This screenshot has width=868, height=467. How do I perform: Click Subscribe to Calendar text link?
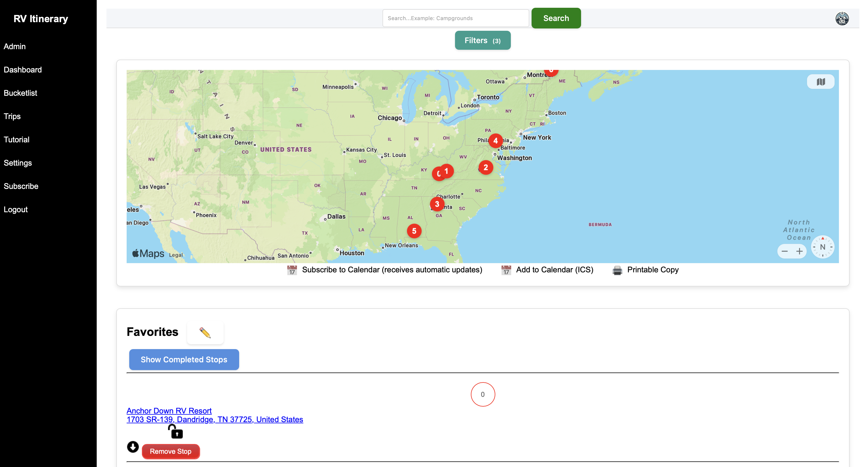click(392, 270)
